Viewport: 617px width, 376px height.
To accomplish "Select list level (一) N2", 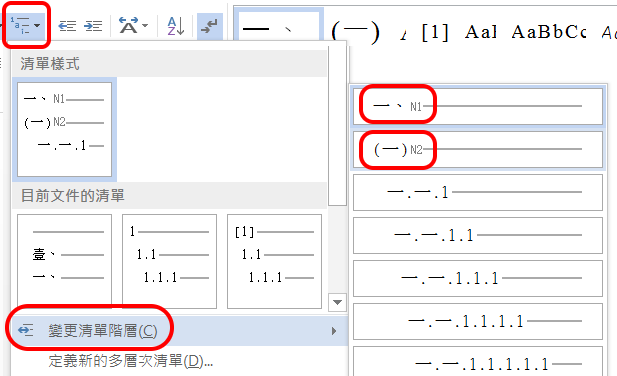I will pyautogui.click(x=478, y=149).
